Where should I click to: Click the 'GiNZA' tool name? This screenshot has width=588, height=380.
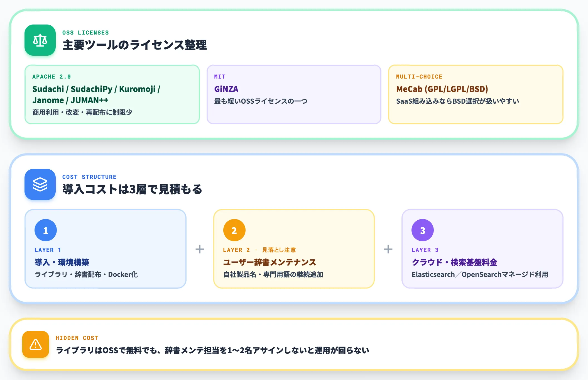click(226, 89)
